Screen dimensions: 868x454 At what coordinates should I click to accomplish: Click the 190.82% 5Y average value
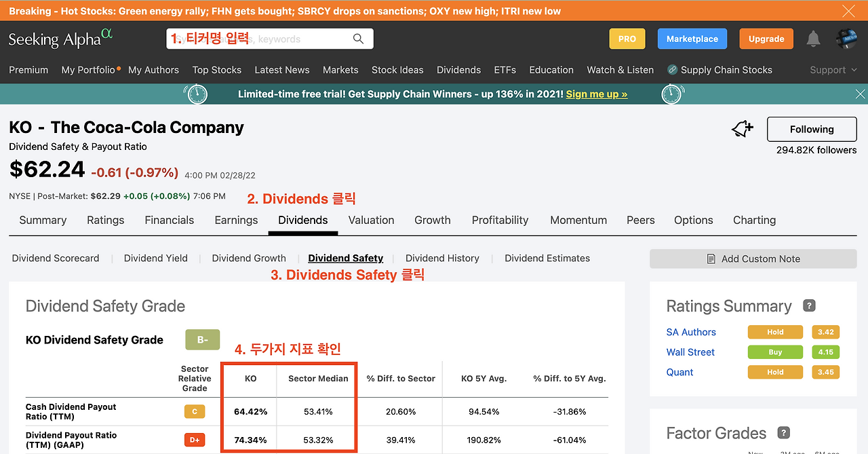pyautogui.click(x=484, y=440)
